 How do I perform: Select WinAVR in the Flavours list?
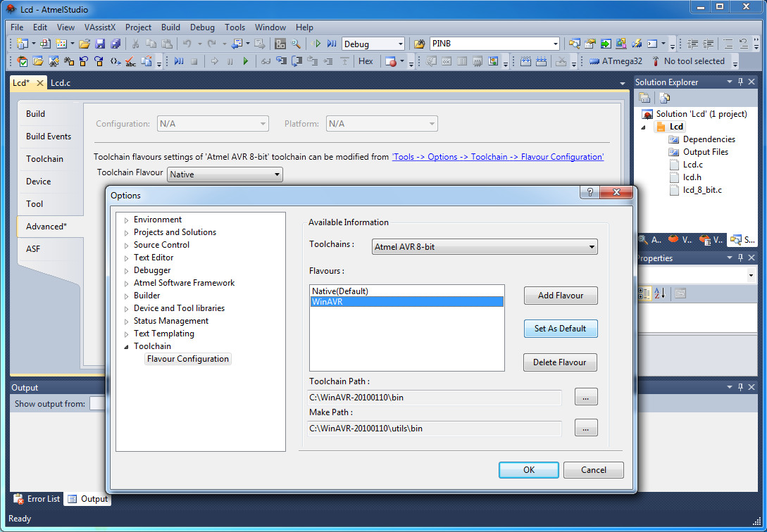[407, 302]
